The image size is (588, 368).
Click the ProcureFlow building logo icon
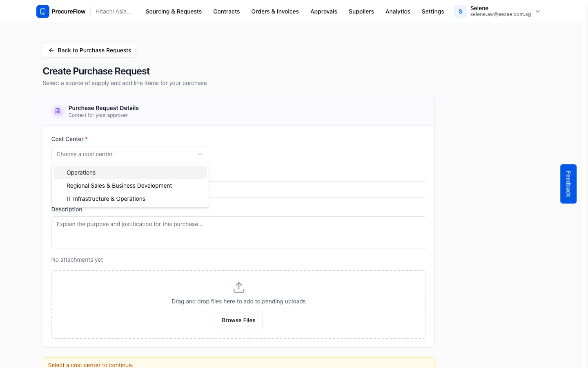pyautogui.click(x=43, y=11)
